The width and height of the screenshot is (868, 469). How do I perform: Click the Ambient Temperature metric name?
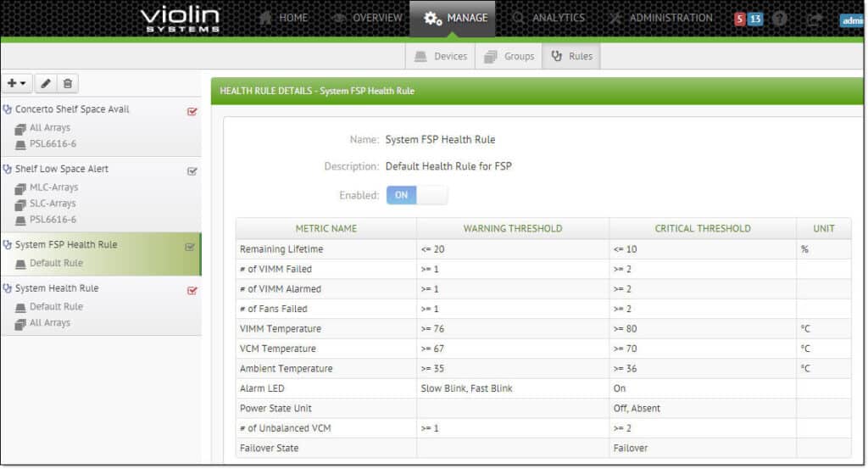pyautogui.click(x=287, y=369)
